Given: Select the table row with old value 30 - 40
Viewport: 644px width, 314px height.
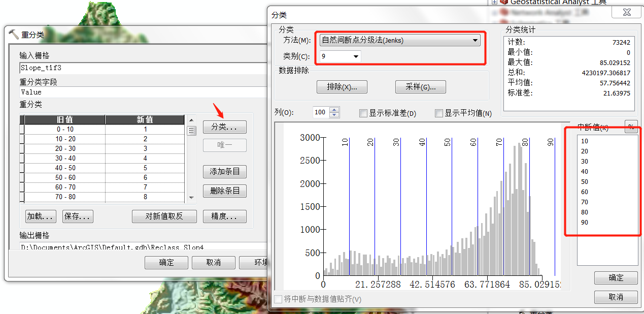Looking at the screenshot, I should click(104, 159).
